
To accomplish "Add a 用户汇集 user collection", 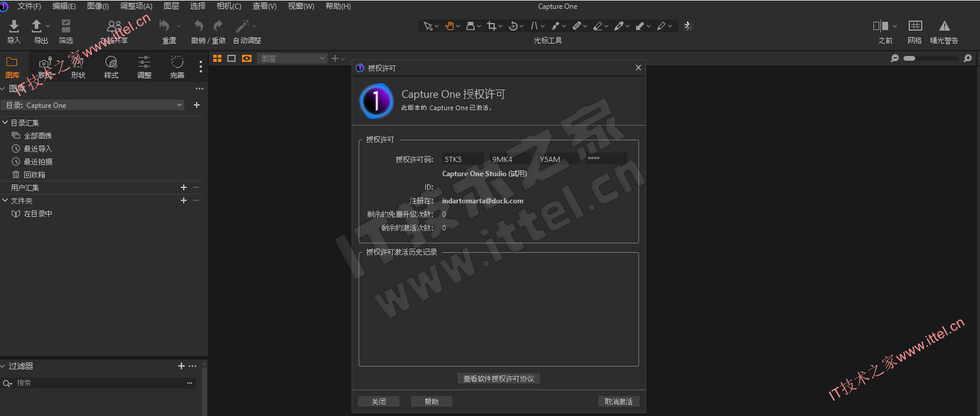I will point(184,187).
